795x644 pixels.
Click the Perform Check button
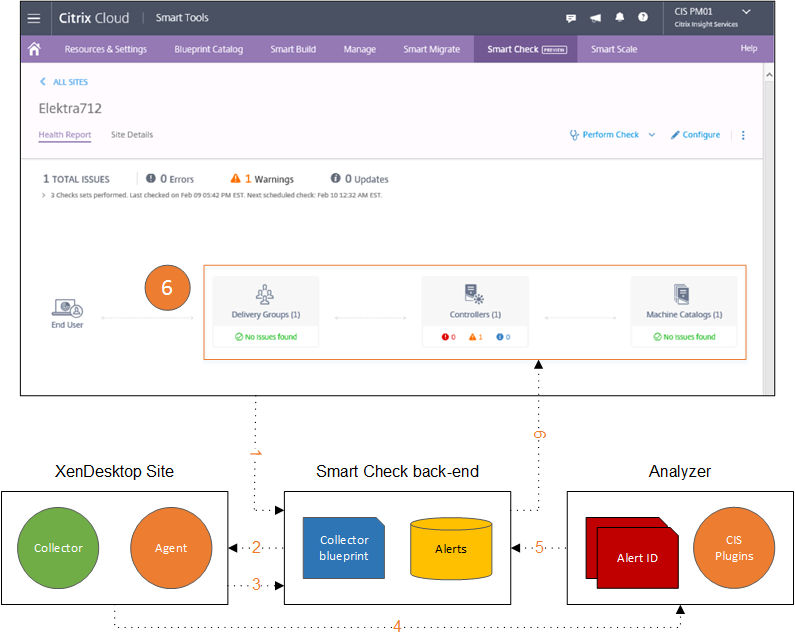(x=604, y=135)
